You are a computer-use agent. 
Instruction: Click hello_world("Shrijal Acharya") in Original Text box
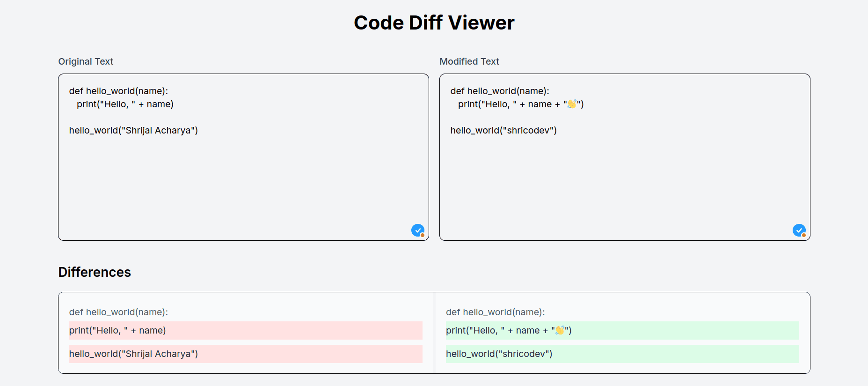(133, 130)
